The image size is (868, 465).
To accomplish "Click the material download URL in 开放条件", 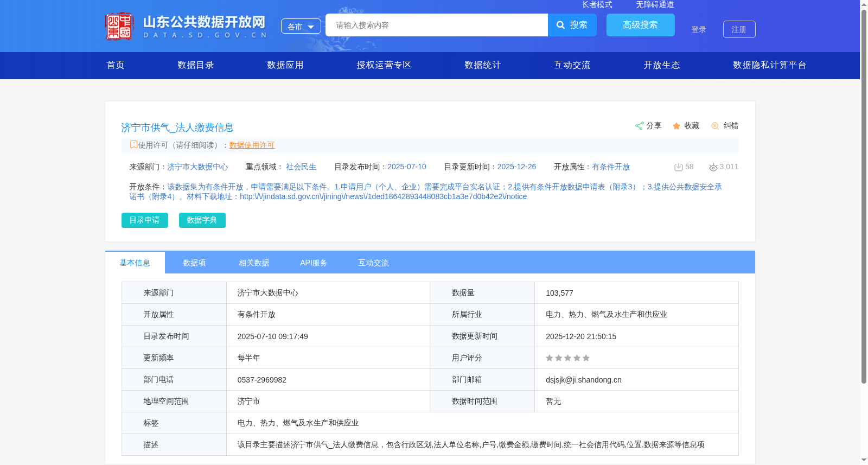I will [x=384, y=196].
